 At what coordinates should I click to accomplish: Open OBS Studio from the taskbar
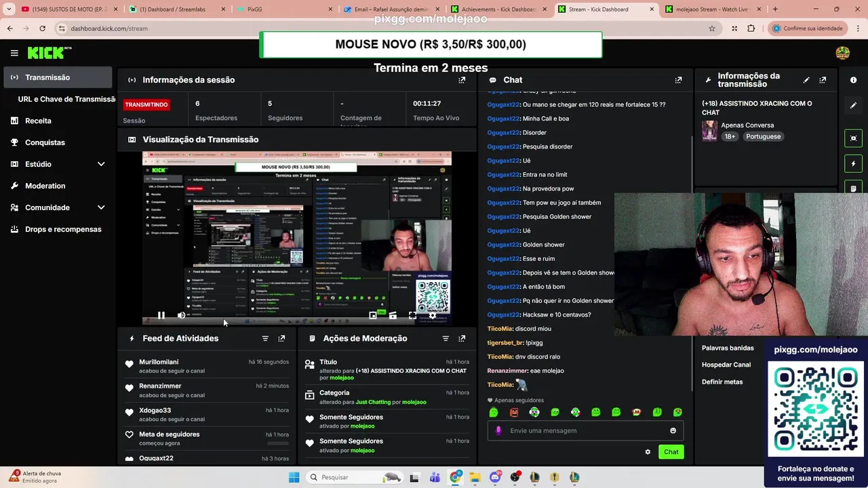click(515, 477)
